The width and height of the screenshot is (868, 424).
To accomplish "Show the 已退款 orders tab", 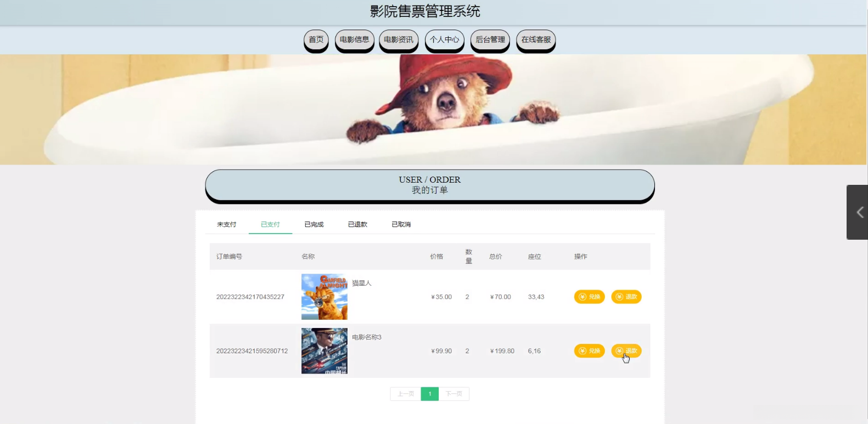I will click(x=357, y=224).
